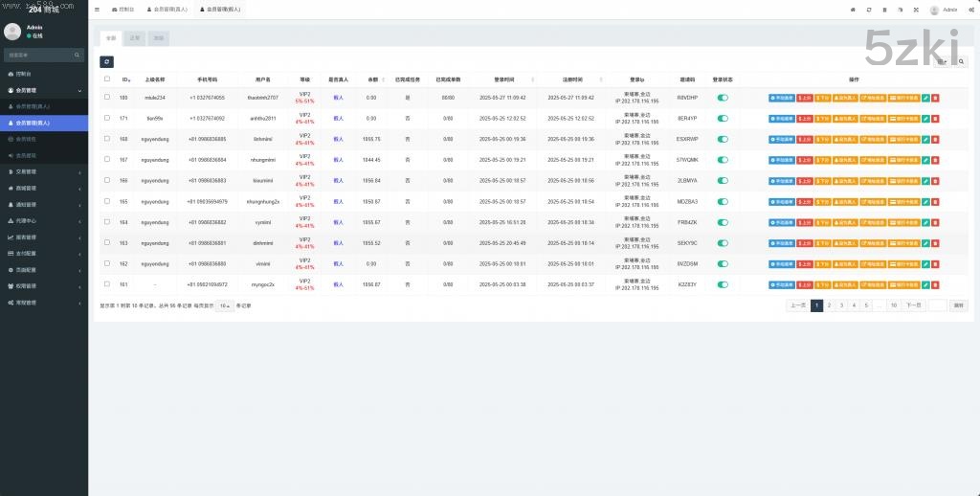980x496 pixels.
Task: Click the home icon in top bar
Action: click(x=853, y=9)
